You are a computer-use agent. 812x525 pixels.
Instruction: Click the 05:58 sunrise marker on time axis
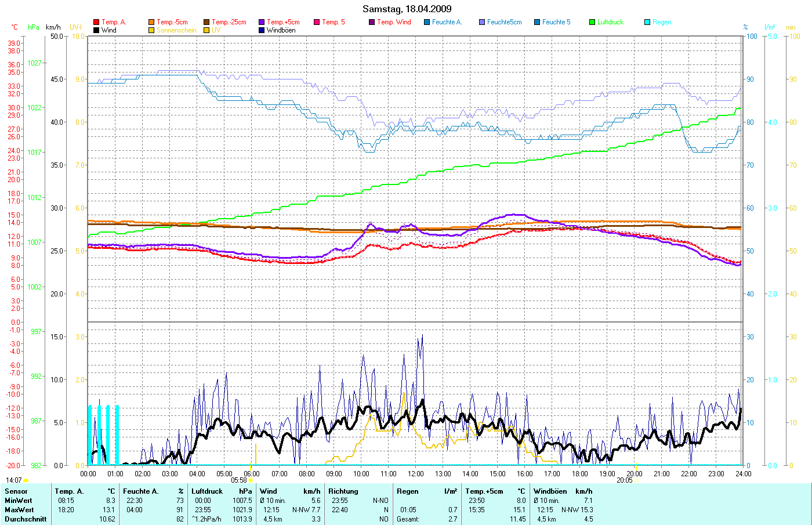(x=239, y=480)
